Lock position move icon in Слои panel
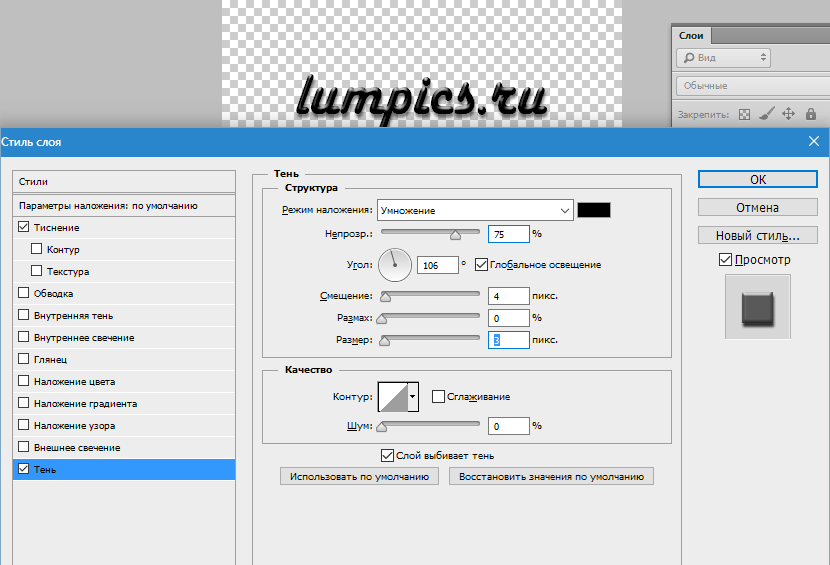 click(788, 114)
